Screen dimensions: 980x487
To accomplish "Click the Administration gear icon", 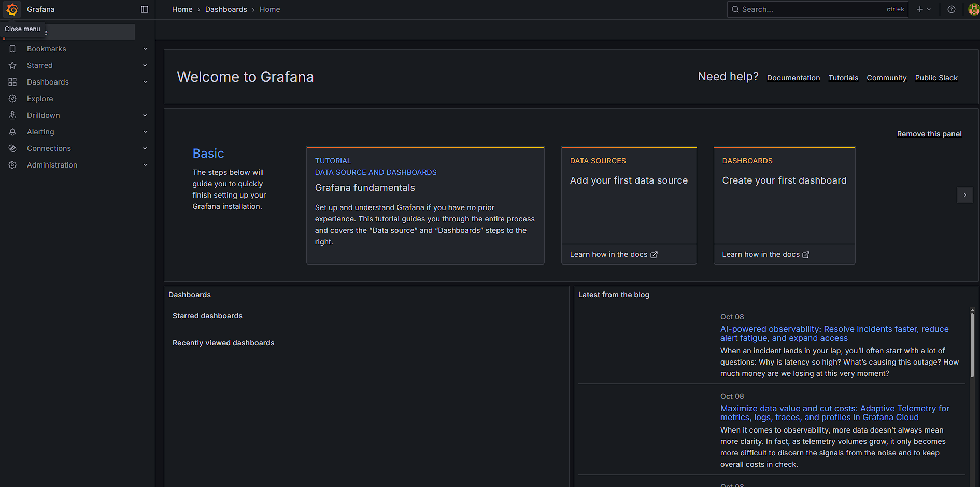I will point(12,165).
